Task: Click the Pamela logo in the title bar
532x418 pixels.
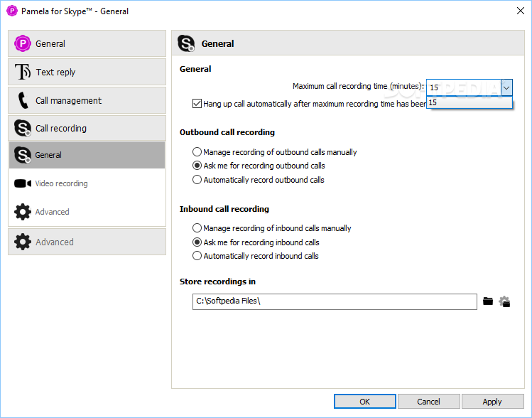Action: pos(12,11)
